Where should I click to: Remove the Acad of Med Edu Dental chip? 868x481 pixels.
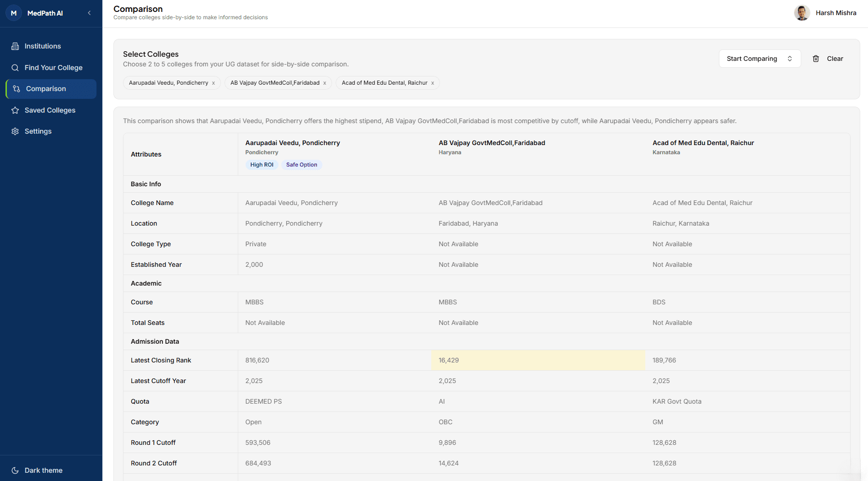[432, 83]
